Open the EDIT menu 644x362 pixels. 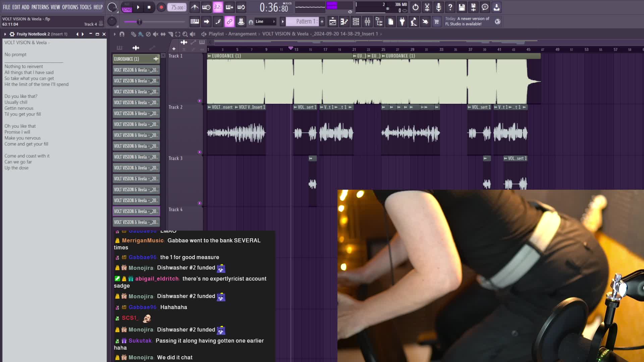pyautogui.click(x=16, y=7)
